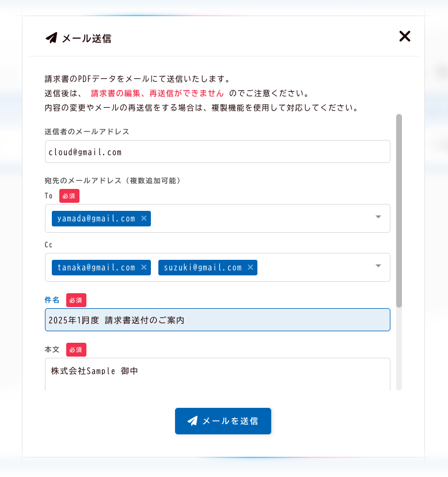Click the red 請求書の編集、再送信ができません warning text
This screenshot has width=448, height=477.
157,93
